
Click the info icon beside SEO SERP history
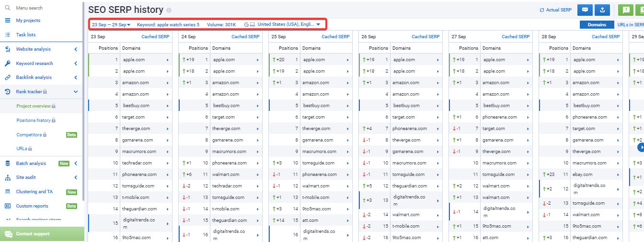click(x=169, y=10)
